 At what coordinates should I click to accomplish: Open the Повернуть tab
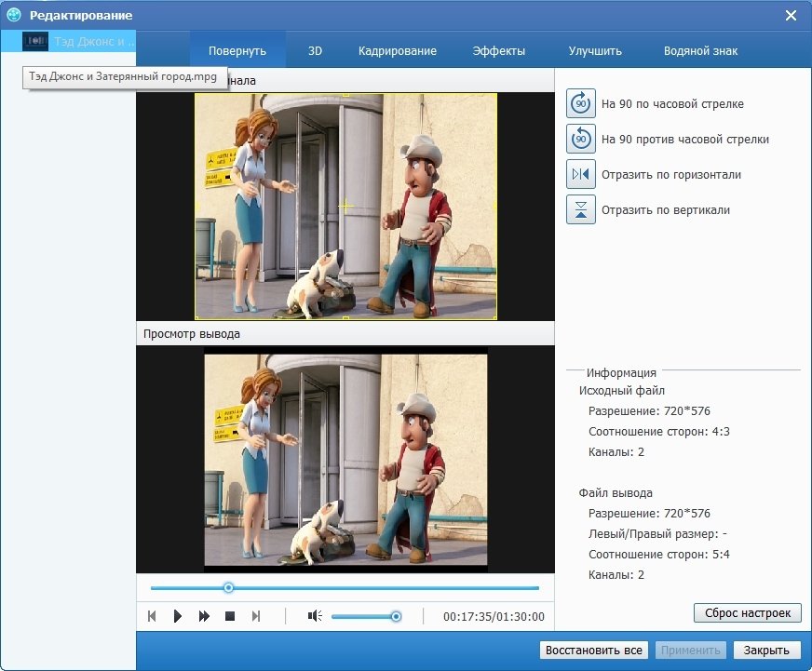point(237,51)
